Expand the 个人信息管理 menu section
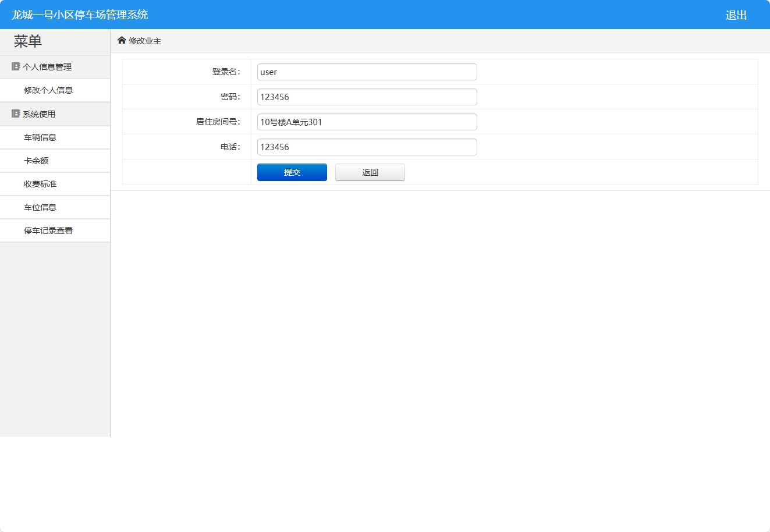 tap(47, 66)
